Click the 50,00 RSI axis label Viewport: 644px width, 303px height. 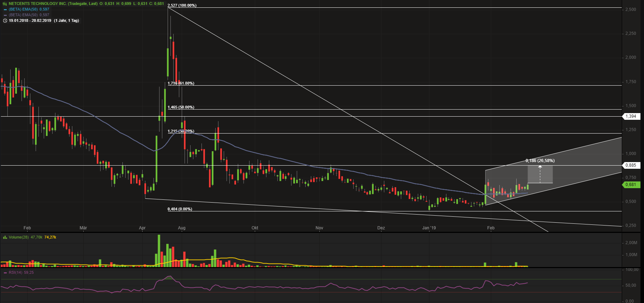(631, 285)
